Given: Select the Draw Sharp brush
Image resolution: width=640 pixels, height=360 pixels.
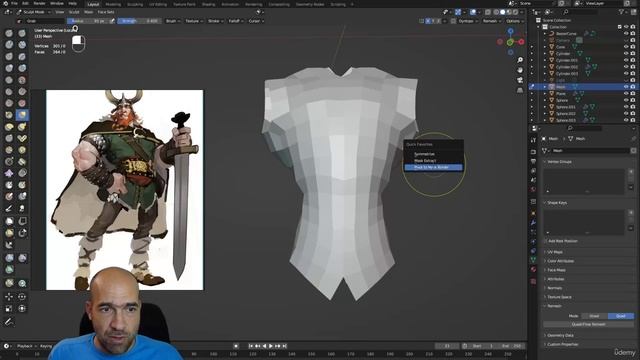Looking at the screenshot, I should click(22, 33).
